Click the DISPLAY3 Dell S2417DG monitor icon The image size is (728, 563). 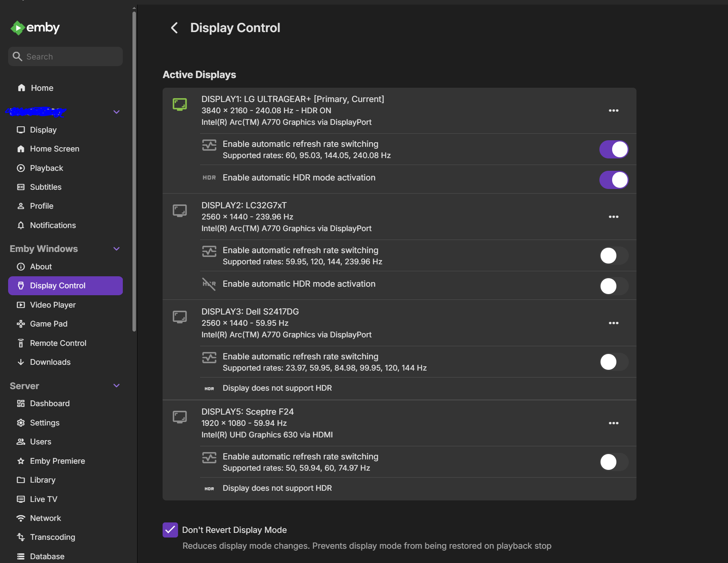[x=180, y=317]
